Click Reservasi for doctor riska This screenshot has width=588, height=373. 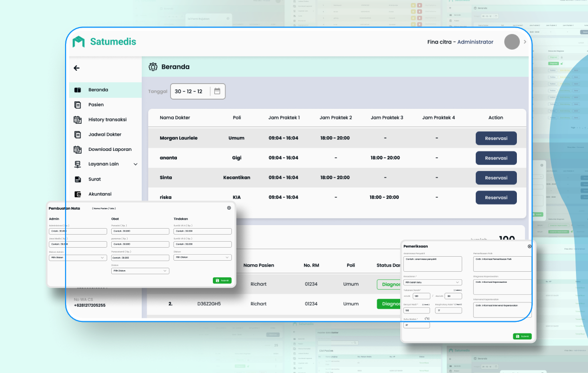(496, 198)
